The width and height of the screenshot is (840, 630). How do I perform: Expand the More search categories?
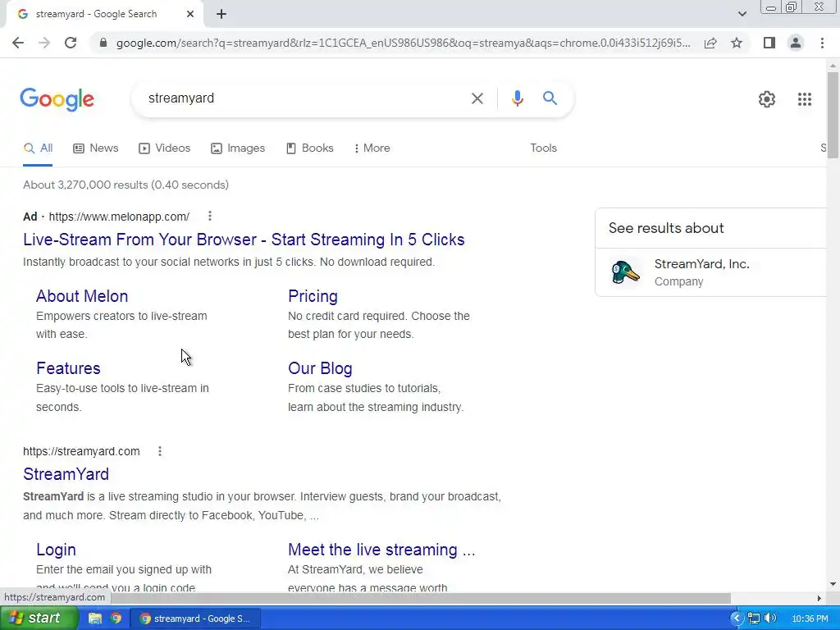372,148
